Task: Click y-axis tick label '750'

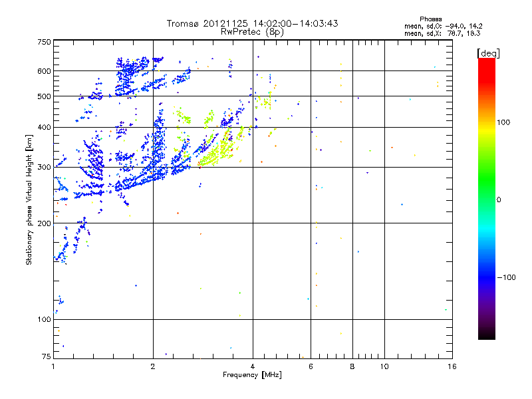Action: [x=45, y=42]
